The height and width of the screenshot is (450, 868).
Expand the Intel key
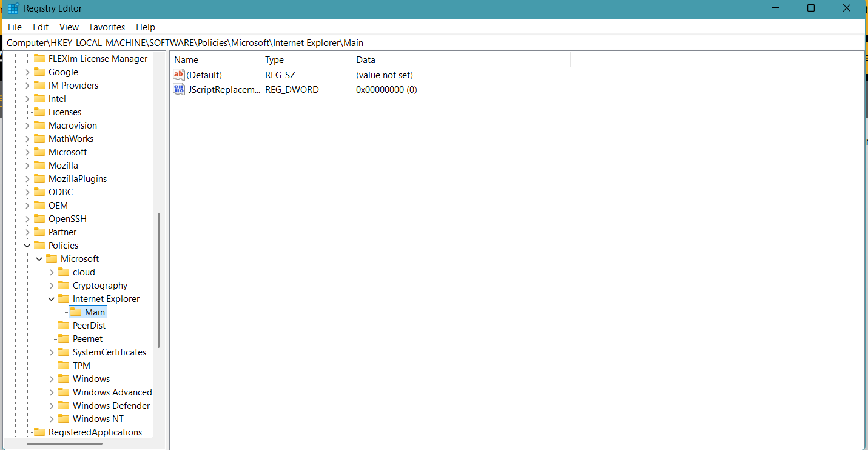click(27, 99)
